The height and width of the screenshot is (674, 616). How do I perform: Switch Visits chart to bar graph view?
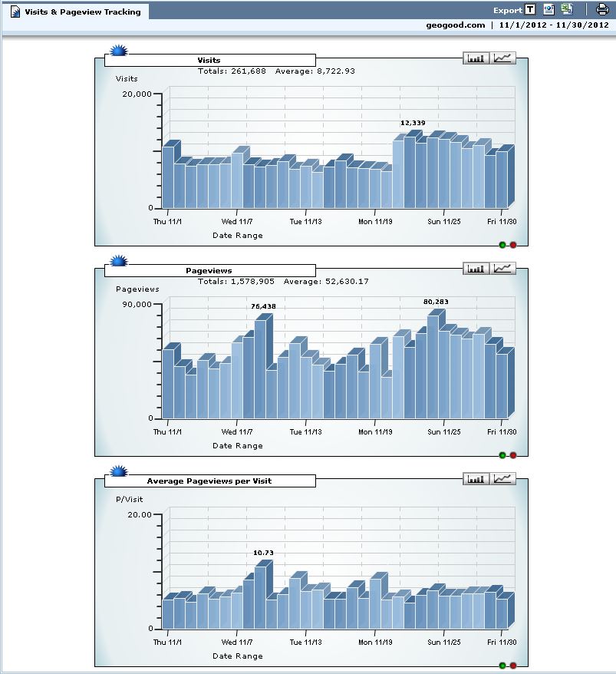click(x=477, y=58)
